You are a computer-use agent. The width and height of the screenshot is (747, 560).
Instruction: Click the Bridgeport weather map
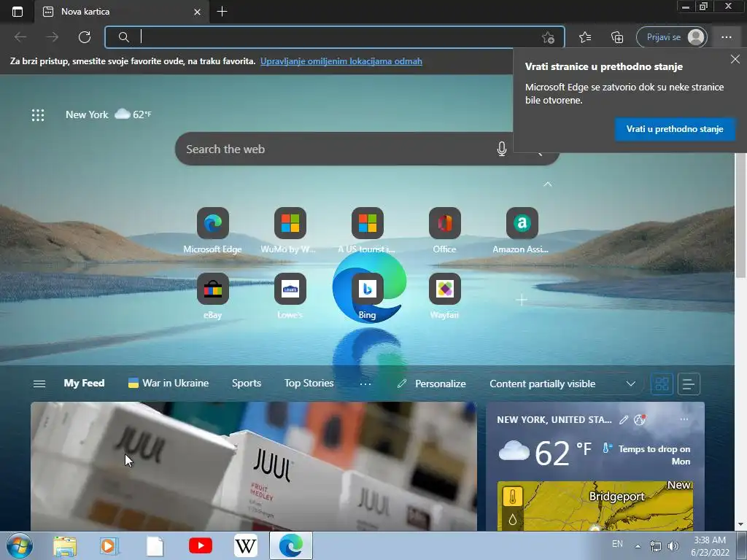pos(595,506)
